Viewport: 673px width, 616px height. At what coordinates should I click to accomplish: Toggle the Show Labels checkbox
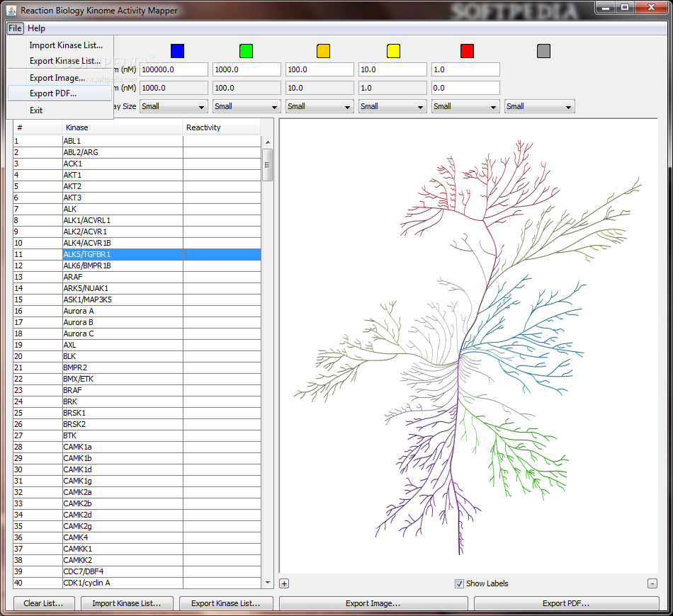click(x=459, y=583)
